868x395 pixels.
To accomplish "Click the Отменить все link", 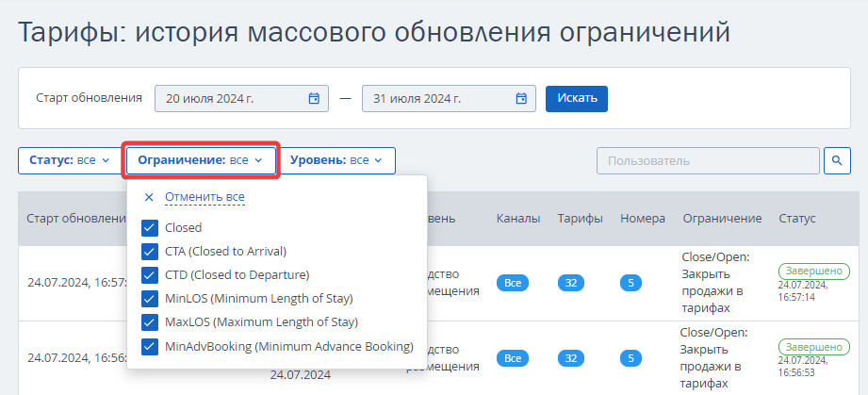I will point(205,197).
